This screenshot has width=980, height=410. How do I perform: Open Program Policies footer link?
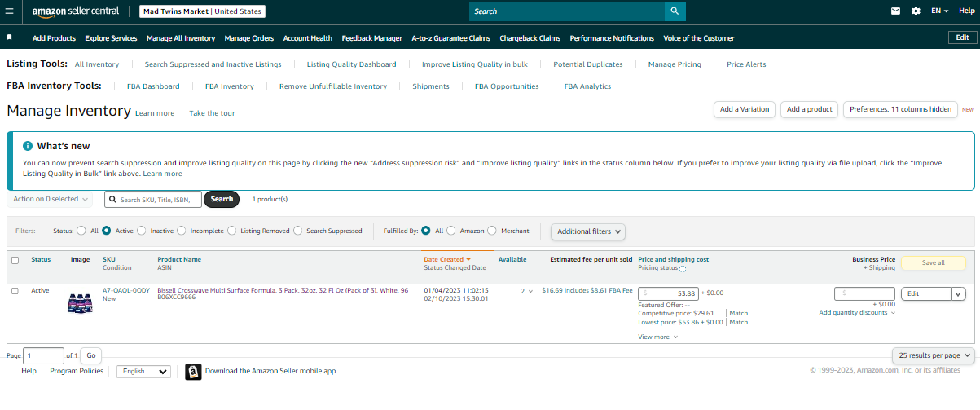77,371
